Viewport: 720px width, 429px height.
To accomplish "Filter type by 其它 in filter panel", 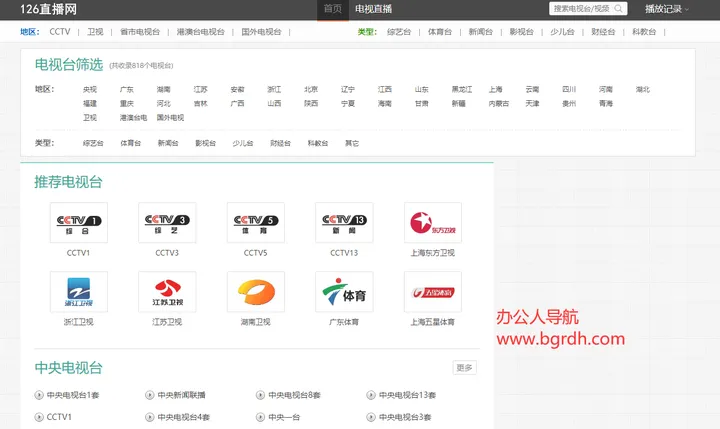I will [x=352, y=143].
